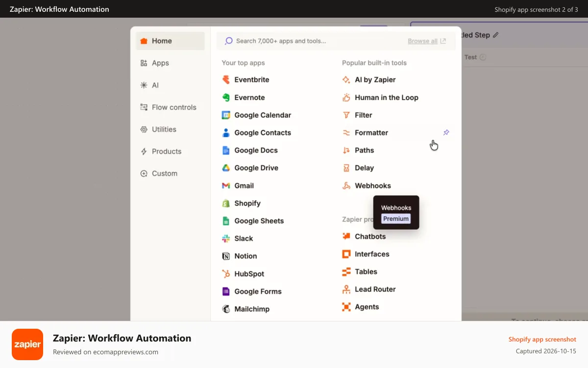Click the Gmail envelope icon
588x368 pixels.
coord(226,185)
